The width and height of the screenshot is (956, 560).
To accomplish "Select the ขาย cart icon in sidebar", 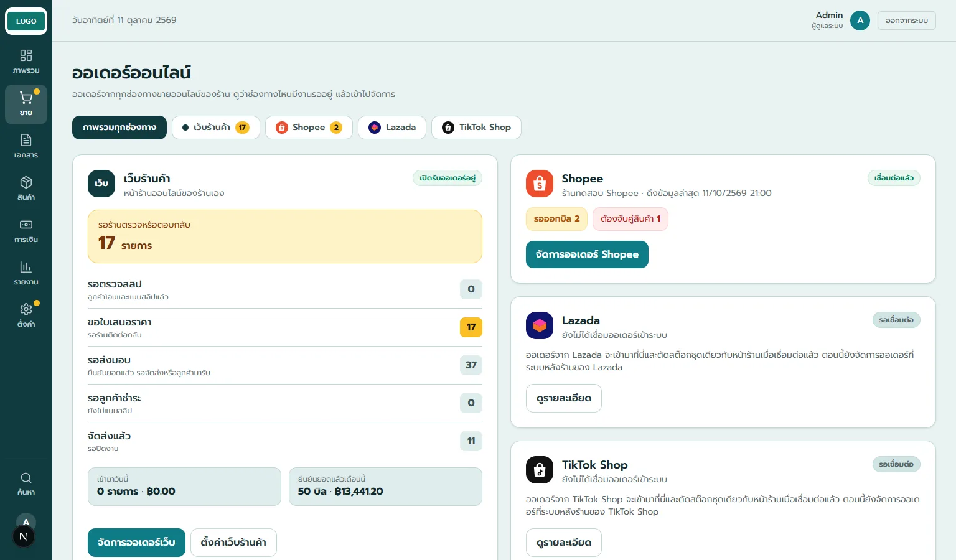I will pyautogui.click(x=26, y=105).
